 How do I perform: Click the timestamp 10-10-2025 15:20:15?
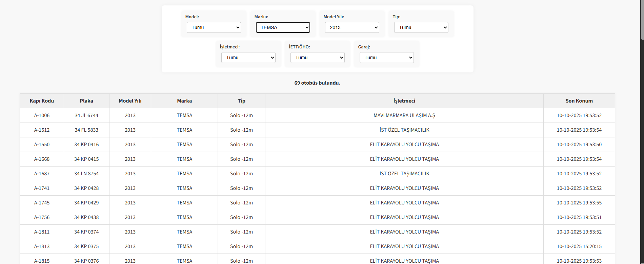pos(579,246)
